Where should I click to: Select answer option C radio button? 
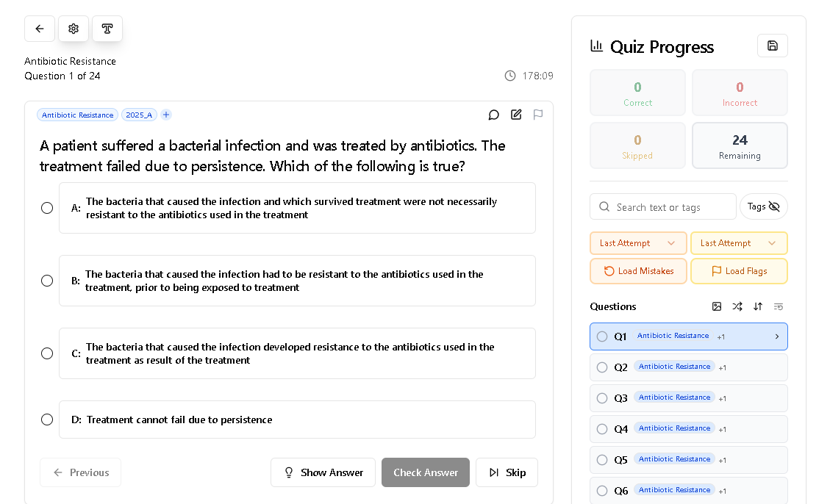(47, 353)
